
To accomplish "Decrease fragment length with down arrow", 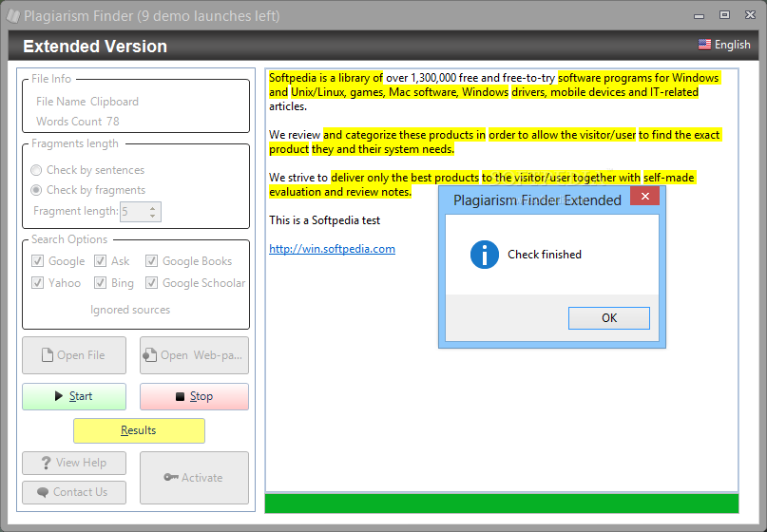I will click(x=153, y=216).
